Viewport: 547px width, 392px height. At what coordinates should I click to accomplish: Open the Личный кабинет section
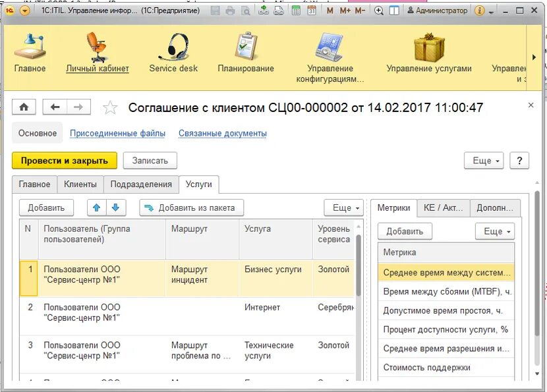pos(98,53)
